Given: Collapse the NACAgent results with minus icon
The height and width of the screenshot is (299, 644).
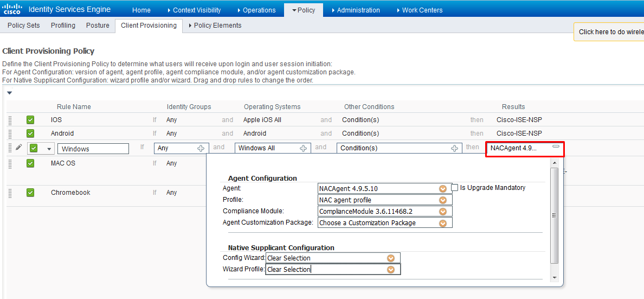Looking at the screenshot, I should click(556, 147).
